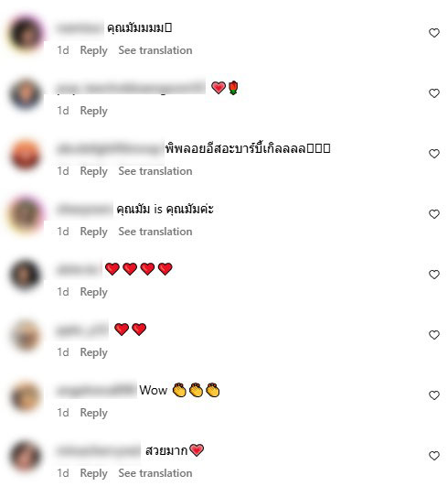Like the two red hearts comment
The height and width of the screenshot is (497, 448).
point(433,335)
